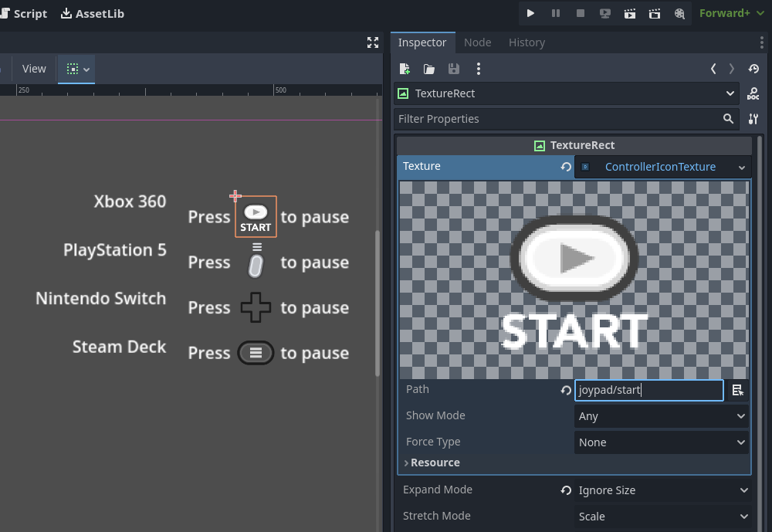Viewport: 772px width, 532px height.
Task: Revert the Expand Mode property
Action: (x=566, y=490)
